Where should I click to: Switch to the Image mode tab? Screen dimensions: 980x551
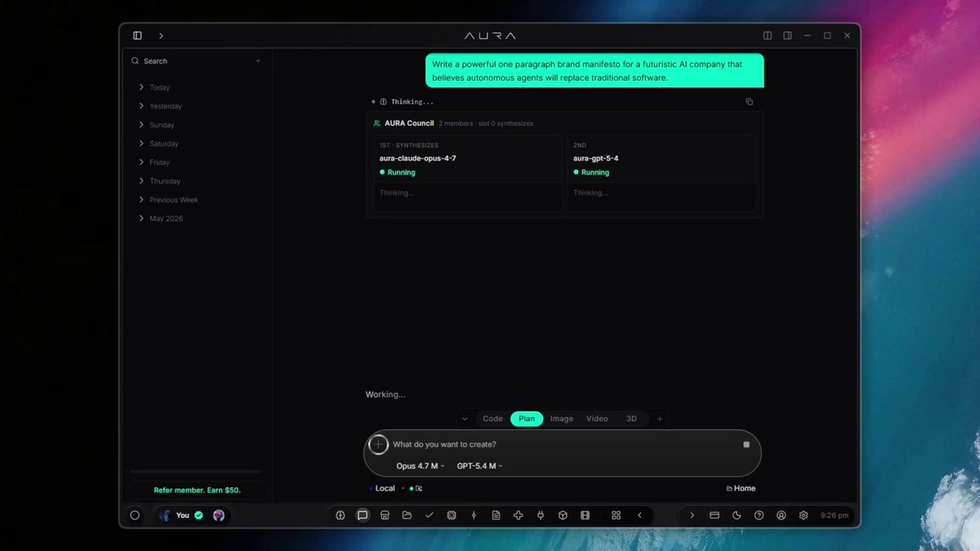[562, 419]
